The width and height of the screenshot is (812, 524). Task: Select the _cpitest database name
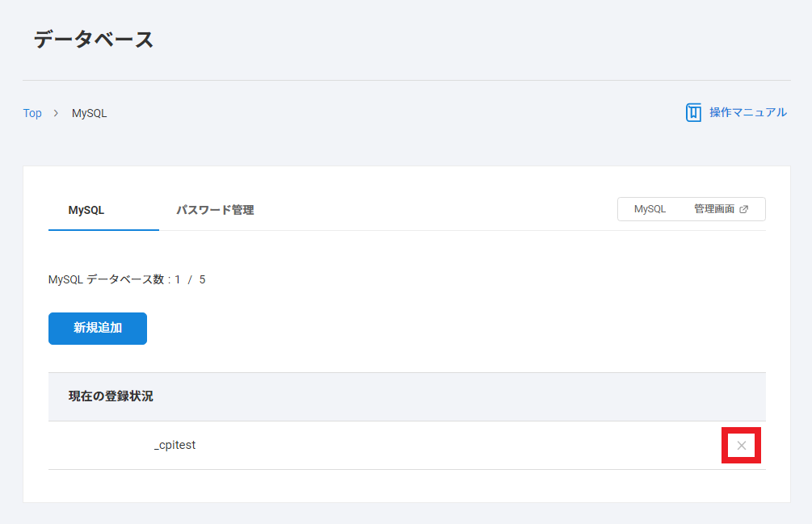click(175, 445)
